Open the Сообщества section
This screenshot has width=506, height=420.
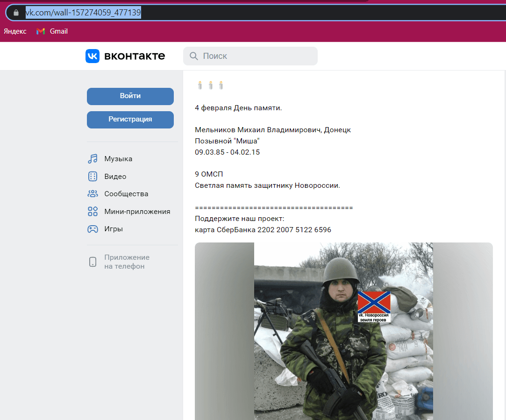coord(126,194)
